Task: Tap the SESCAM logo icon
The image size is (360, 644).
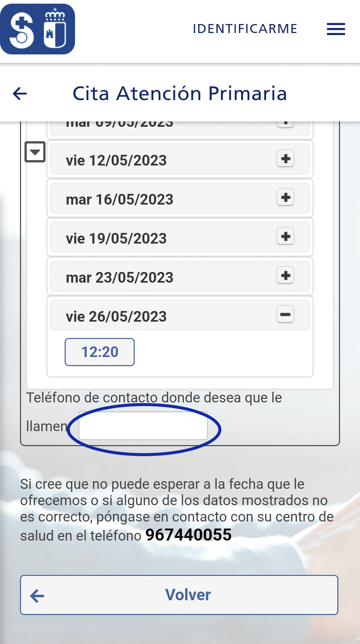Action: tap(38, 29)
